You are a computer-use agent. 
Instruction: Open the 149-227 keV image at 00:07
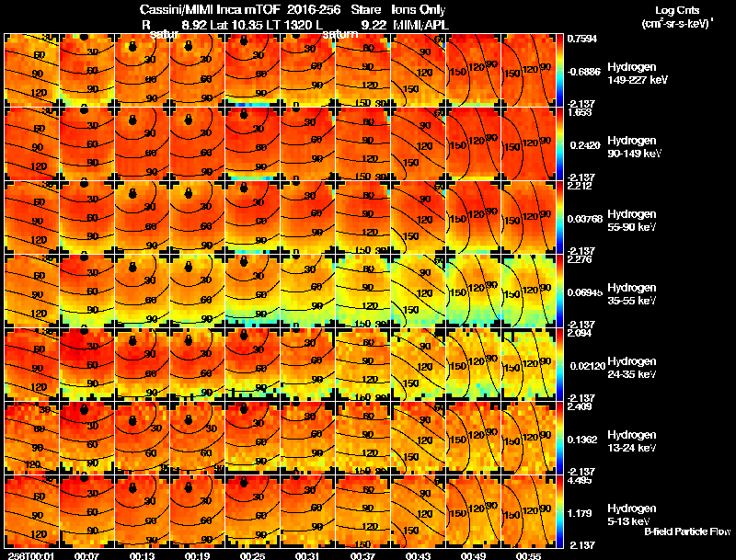tap(86, 70)
